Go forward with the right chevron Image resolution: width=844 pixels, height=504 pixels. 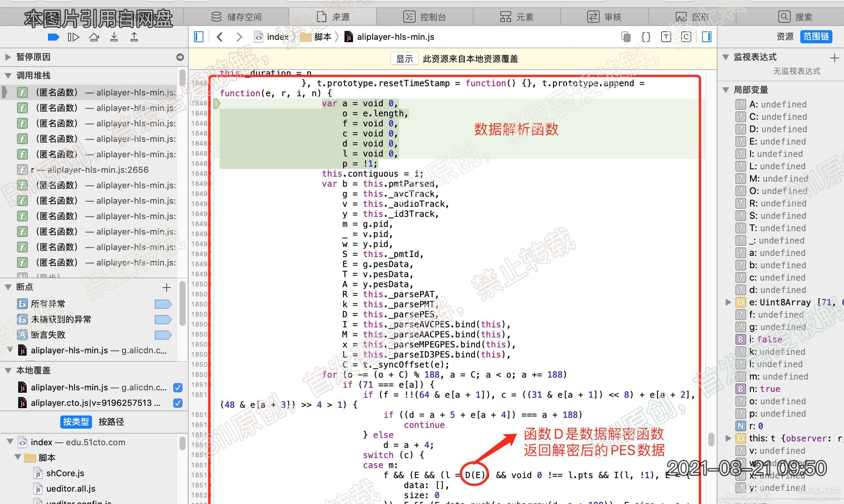[x=239, y=37]
